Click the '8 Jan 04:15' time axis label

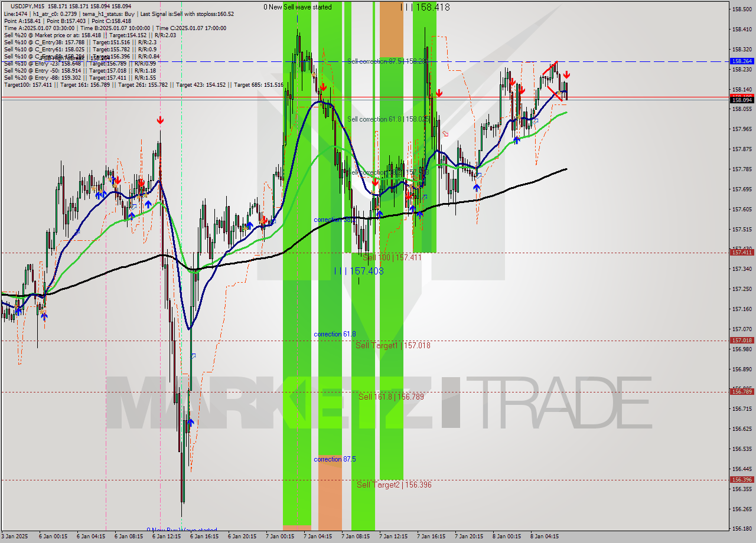pos(545,537)
